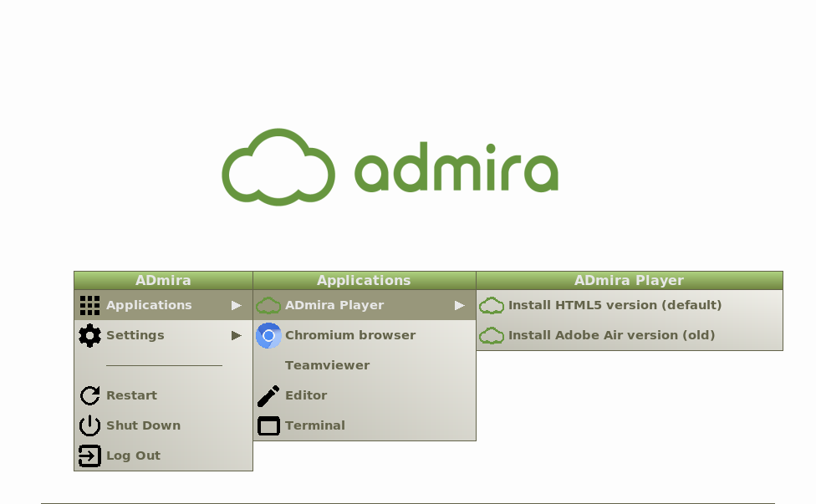Open the Editor menu entry
816x504 pixels.
[365, 396]
